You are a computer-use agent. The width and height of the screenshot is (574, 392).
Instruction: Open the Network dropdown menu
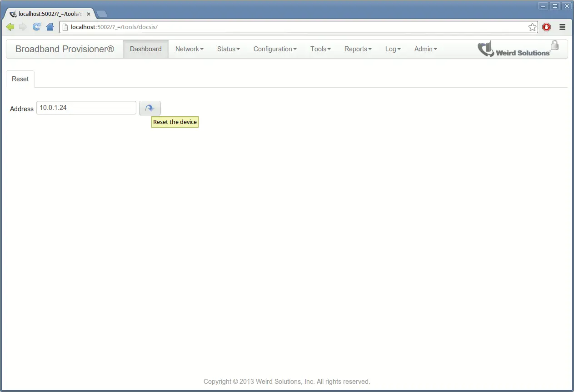tap(189, 49)
